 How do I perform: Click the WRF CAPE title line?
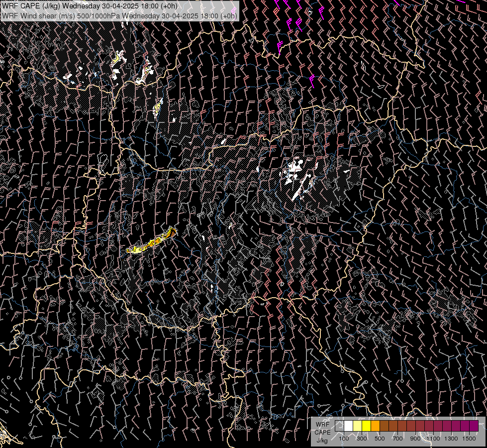(x=90, y=6)
